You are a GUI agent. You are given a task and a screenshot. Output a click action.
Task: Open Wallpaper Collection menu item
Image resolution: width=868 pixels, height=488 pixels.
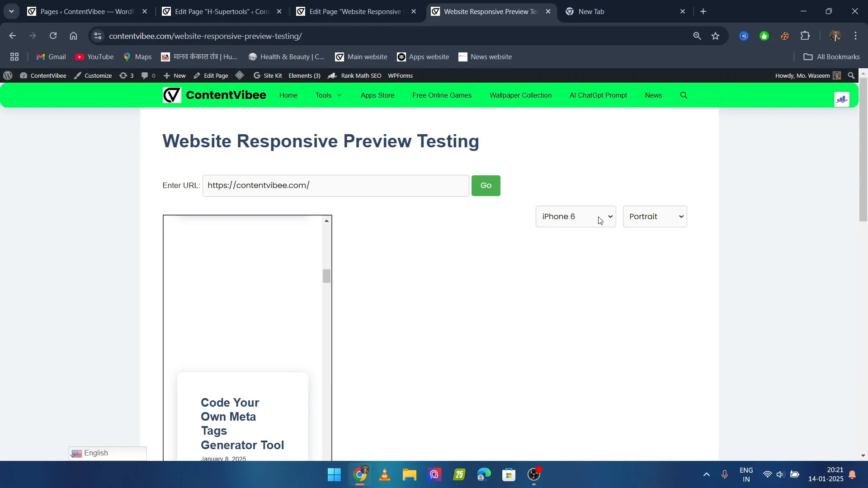(520, 95)
